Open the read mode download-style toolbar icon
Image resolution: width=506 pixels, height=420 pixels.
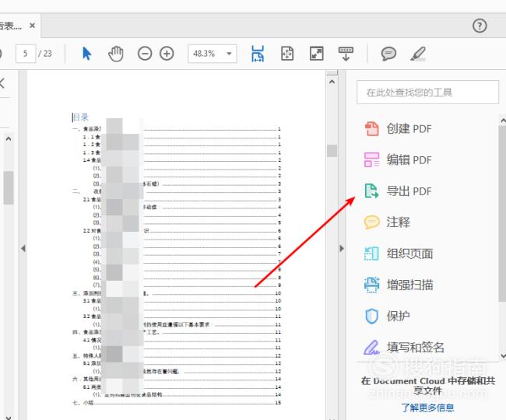point(346,54)
